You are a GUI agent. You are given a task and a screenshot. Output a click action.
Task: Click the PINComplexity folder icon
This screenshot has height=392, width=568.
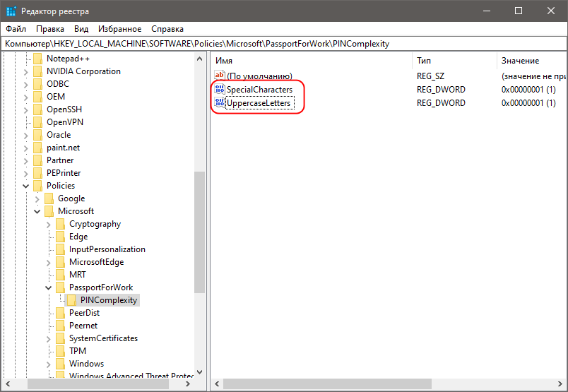pyautogui.click(x=72, y=300)
